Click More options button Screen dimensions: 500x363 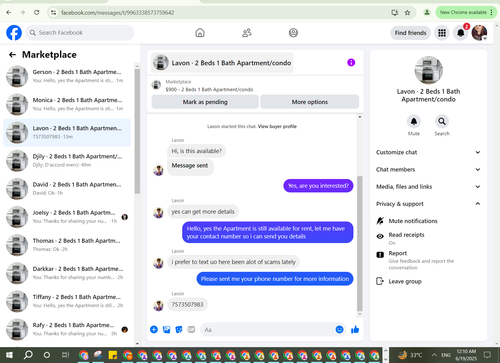pyautogui.click(x=310, y=102)
